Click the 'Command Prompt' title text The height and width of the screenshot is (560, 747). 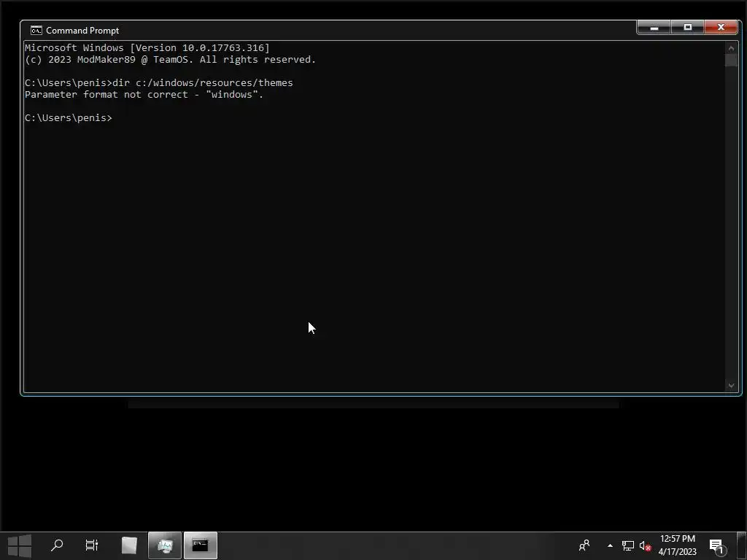pos(82,31)
